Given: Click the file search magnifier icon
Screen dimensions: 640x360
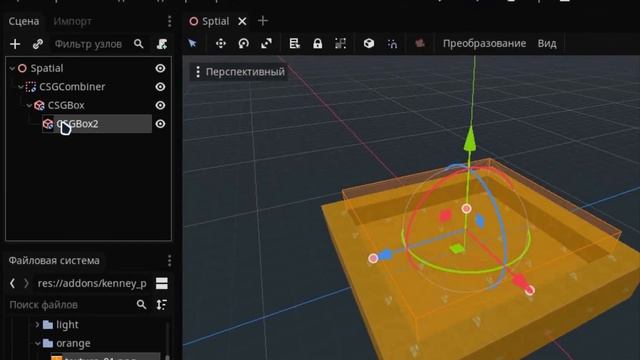Looking at the screenshot, I should 141,304.
